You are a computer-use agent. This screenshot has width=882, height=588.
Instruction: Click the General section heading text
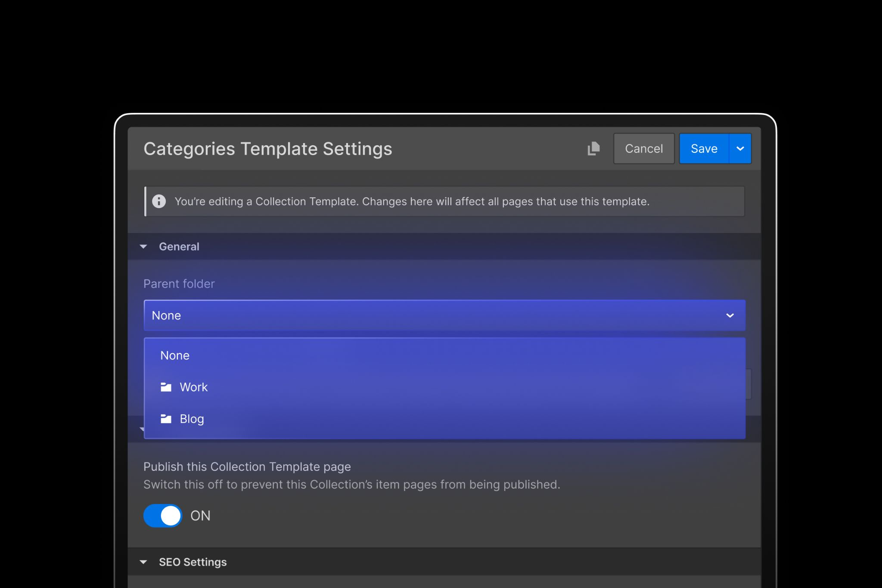click(x=179, y=247)
